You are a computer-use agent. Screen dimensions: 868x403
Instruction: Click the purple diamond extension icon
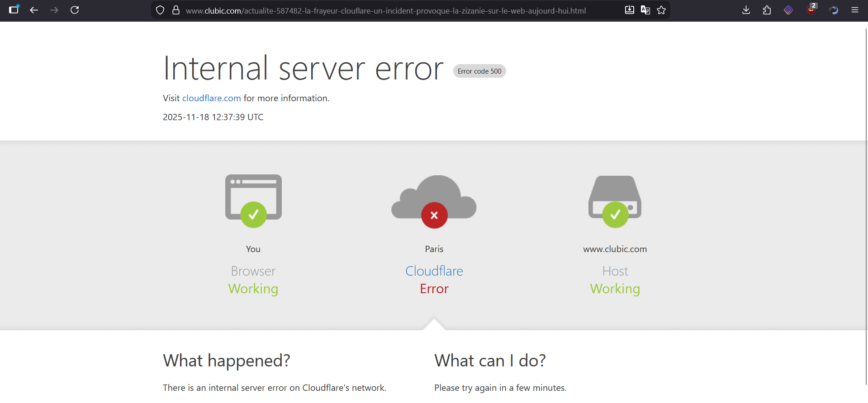click(x=788, y=10)
